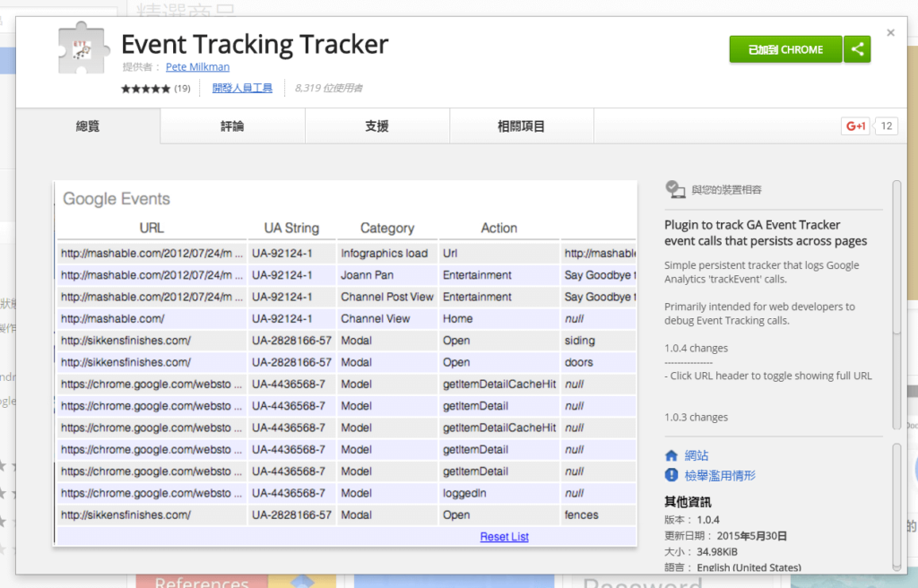918x588 pixels.
Task: Click the 1.0.3 changes text
Action: point(696,417)
